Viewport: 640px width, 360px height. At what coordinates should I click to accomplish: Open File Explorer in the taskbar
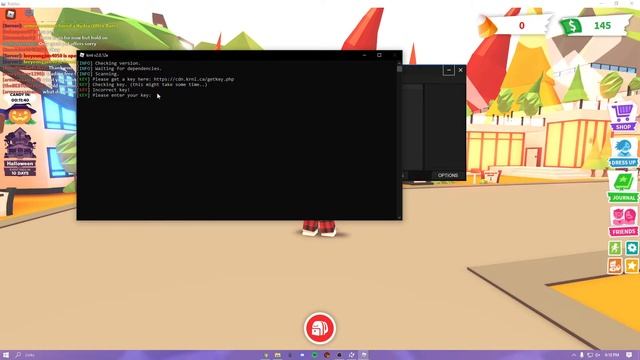pyautogui.click(x=278, y=355)
